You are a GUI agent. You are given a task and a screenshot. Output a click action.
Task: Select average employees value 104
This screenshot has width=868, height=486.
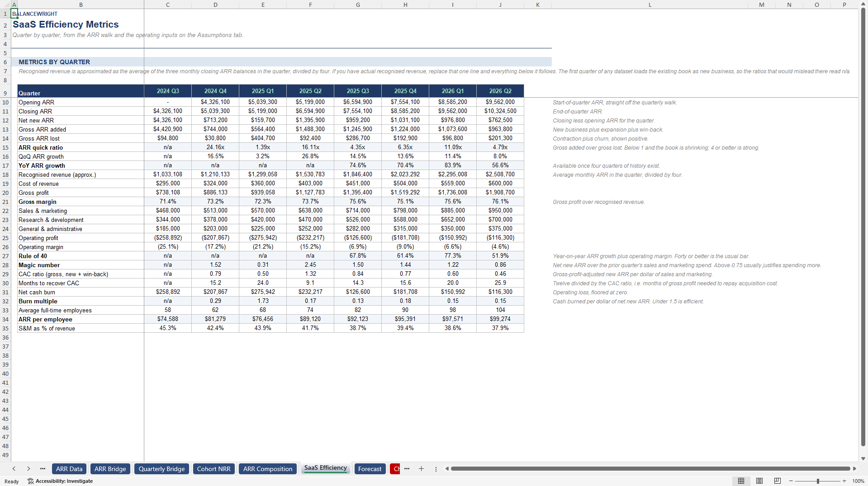click(500, 310)
